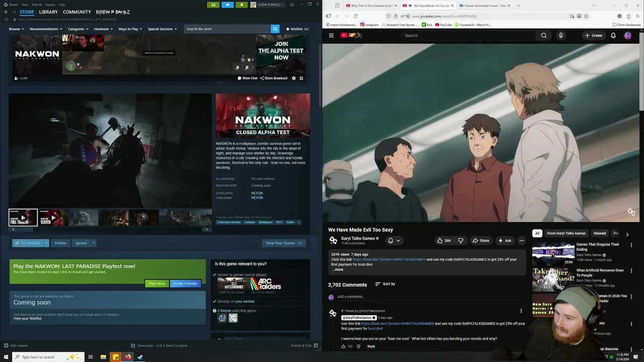Image resolution: width=644 pixels, height=362 pixels.
Task: Click the green Play Now button
Action: [x=156, y=283]
